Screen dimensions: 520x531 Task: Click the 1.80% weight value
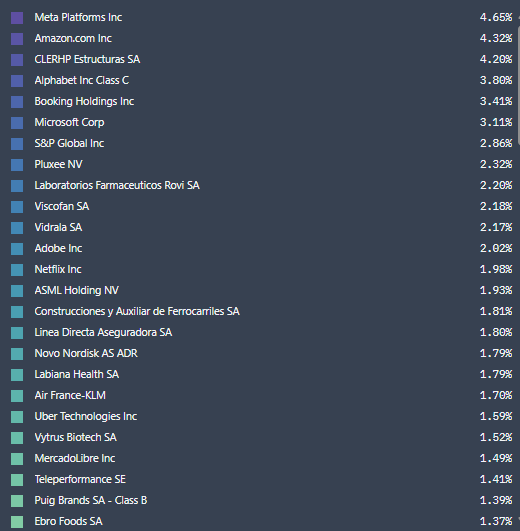pos(496,332)
